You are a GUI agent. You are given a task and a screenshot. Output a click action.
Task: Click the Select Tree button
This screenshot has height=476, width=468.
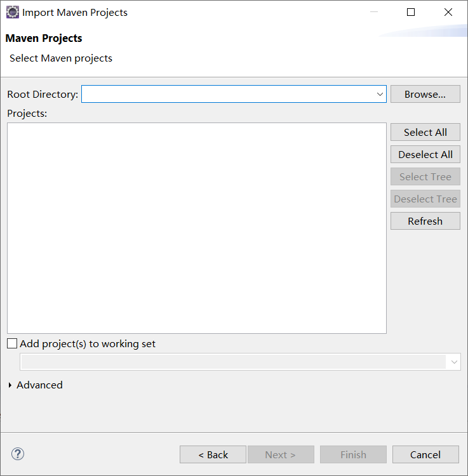click(425, 176)
